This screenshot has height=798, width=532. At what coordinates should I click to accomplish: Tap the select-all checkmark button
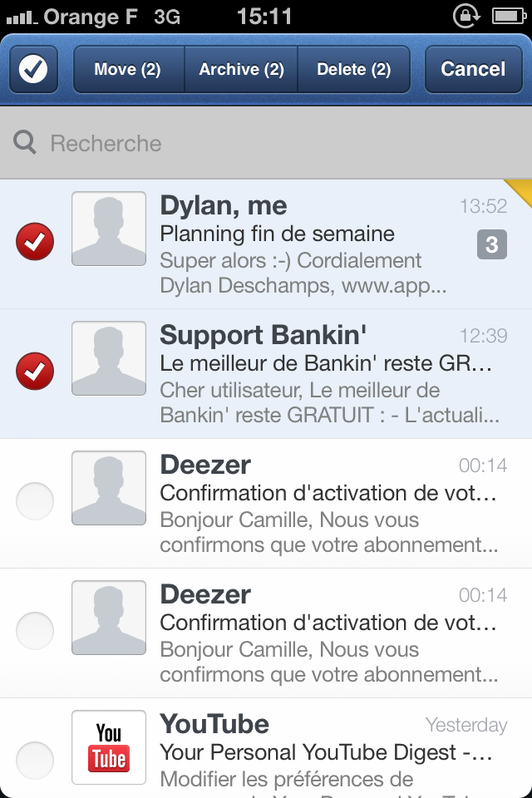tap(33, 69)
